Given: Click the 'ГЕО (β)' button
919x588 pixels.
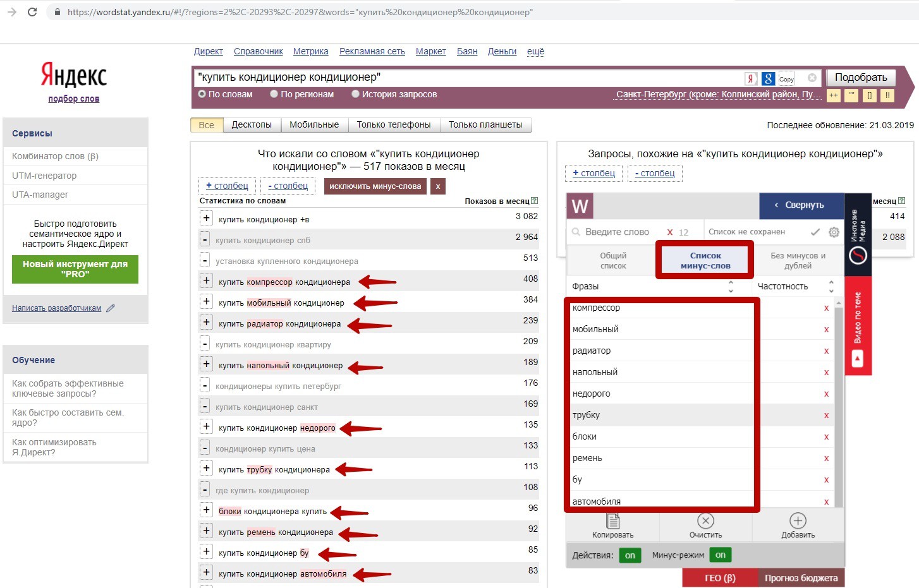Looking at the screenshot, I should pos(720,578).
